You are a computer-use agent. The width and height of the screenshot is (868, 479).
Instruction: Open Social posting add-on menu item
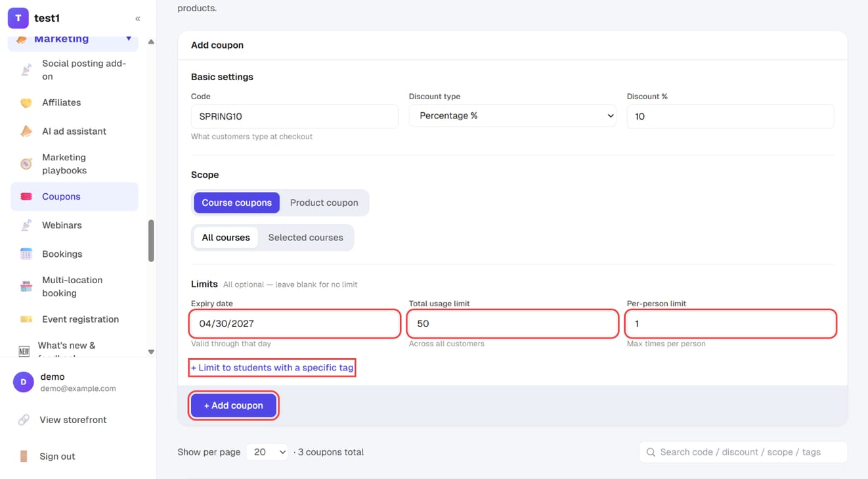pos(74,70)
